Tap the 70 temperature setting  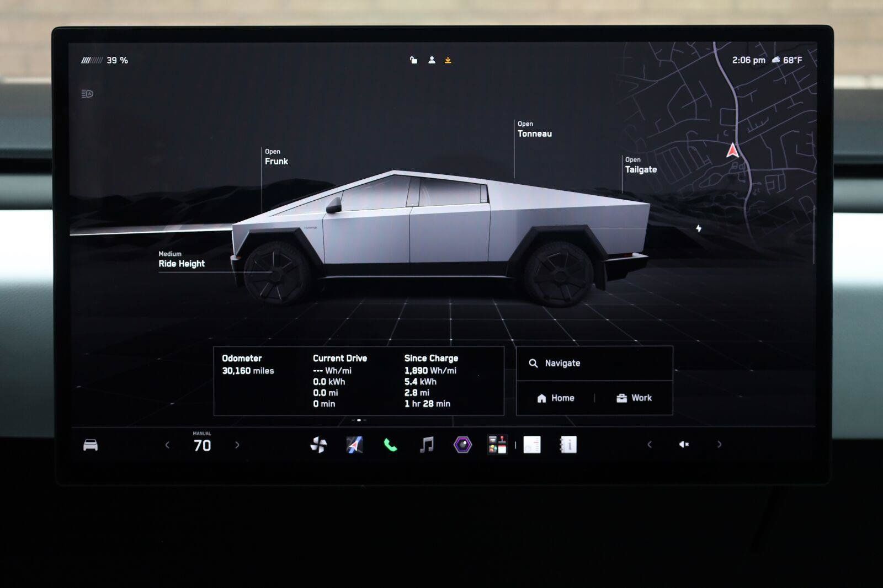(x=202, y=445)
